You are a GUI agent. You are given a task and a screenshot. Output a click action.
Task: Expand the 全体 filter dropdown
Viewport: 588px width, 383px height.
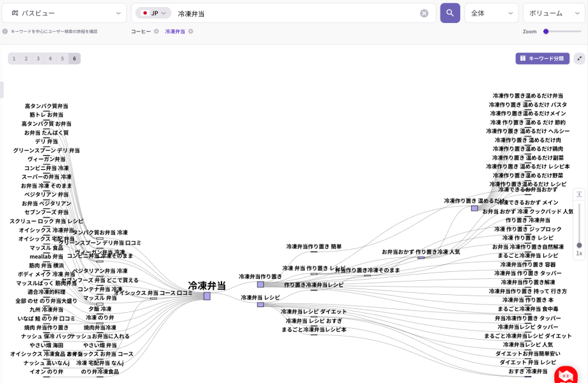(x=491, y=13)
